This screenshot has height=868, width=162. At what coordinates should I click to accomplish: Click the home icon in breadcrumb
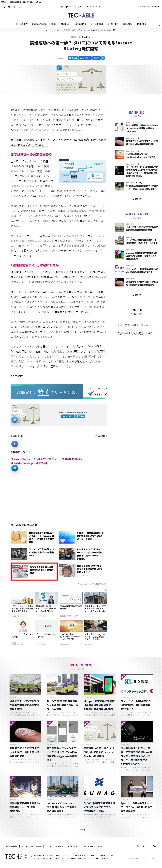pos(46,30)
